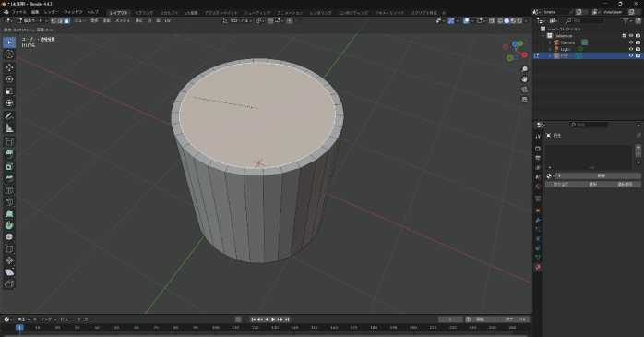The height and width of the screenshot is (337, 644).
Task: Open the overlays options dropdown
Action: (472, 20)
